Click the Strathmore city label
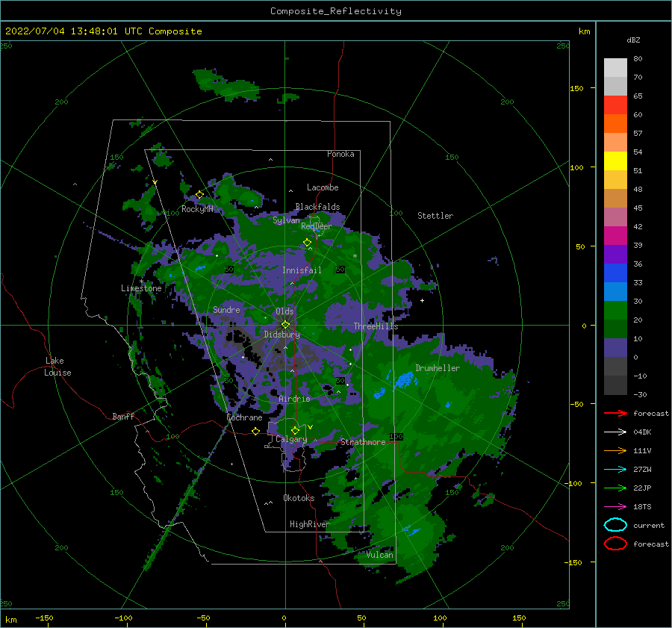672x628 pixels. tap(363, 442)
